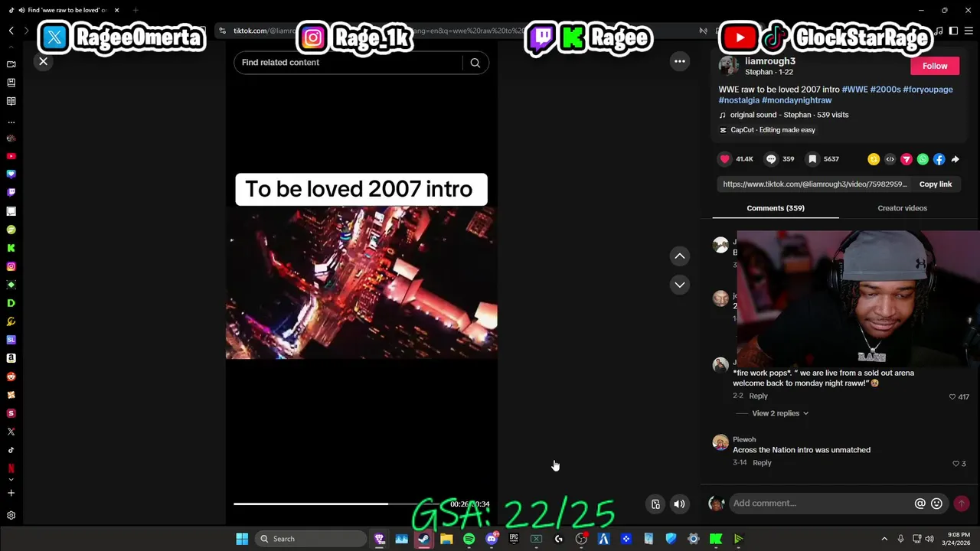The image size is (980, 551).
Task: Open YouTube in the browser sidebar
Action: point(11,156)
